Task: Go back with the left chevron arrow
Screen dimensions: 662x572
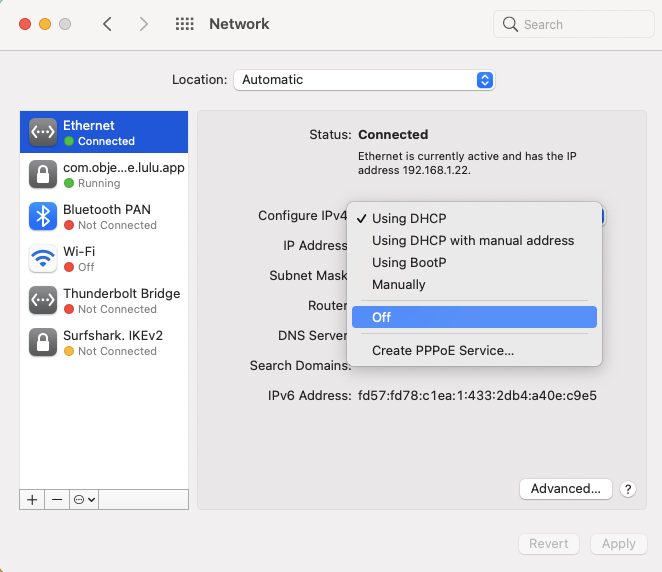Action: point(107,24)
